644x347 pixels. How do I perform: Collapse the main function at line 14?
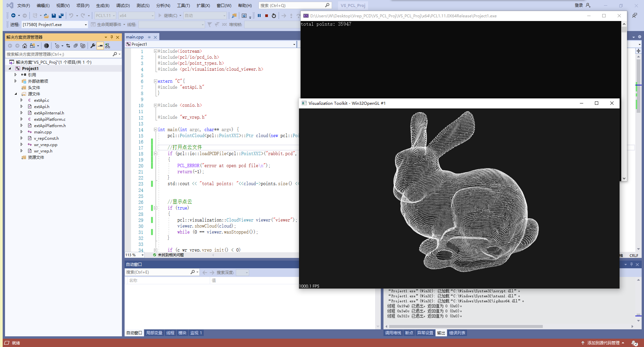coord(155,129)
